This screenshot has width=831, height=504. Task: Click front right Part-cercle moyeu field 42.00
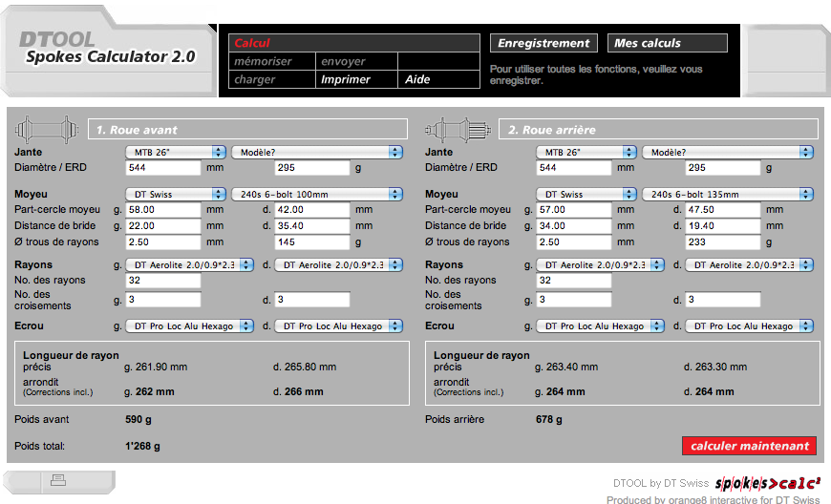point(312,210)
